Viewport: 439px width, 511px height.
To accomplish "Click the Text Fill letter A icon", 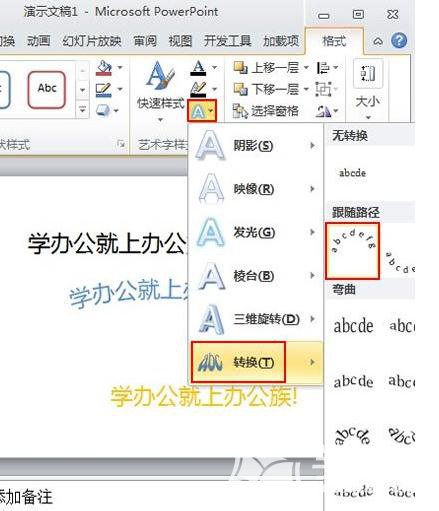I will tap(198, 68).
